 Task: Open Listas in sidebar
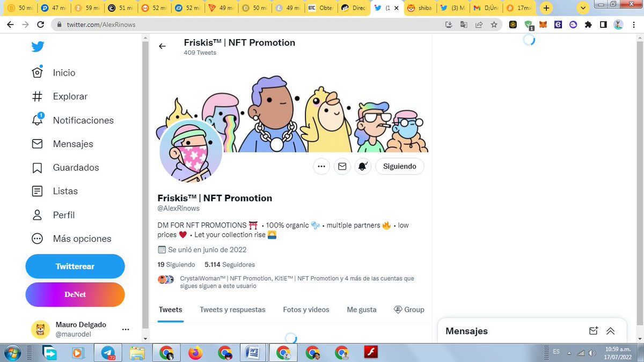(55, 191)
